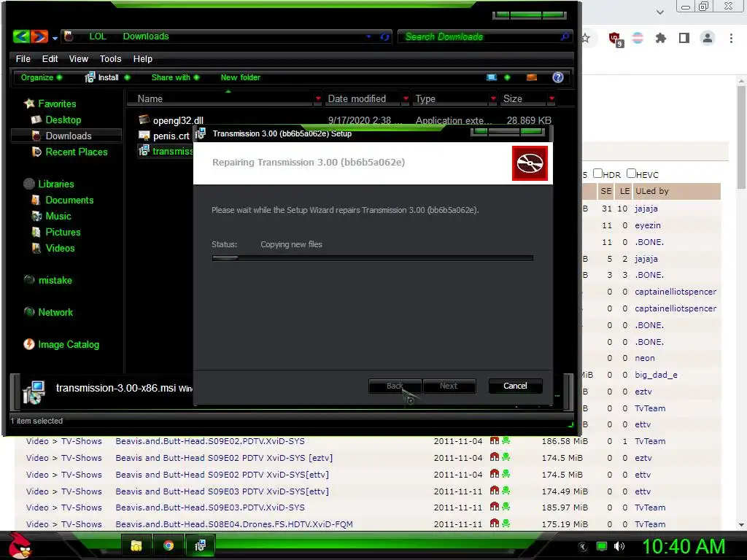
Task: Expand the Share with dropdown
Action: point(175,77)
